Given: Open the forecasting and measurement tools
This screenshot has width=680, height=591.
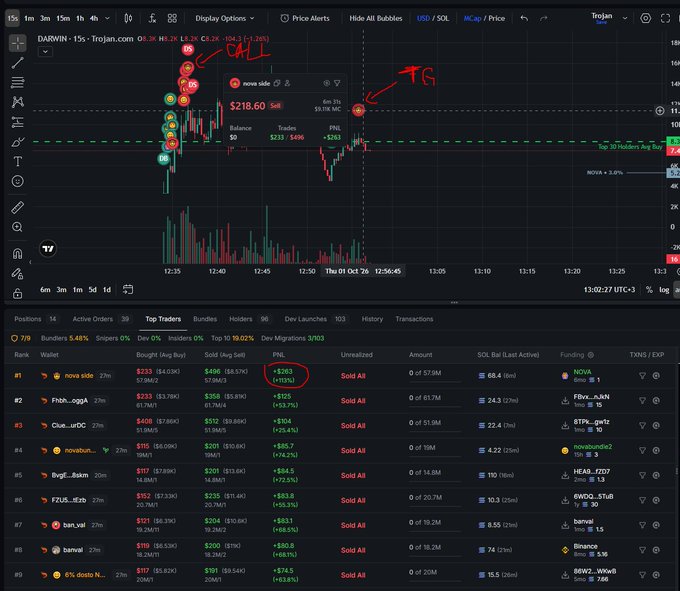Looking at the screenshot, I should [18, 122].
